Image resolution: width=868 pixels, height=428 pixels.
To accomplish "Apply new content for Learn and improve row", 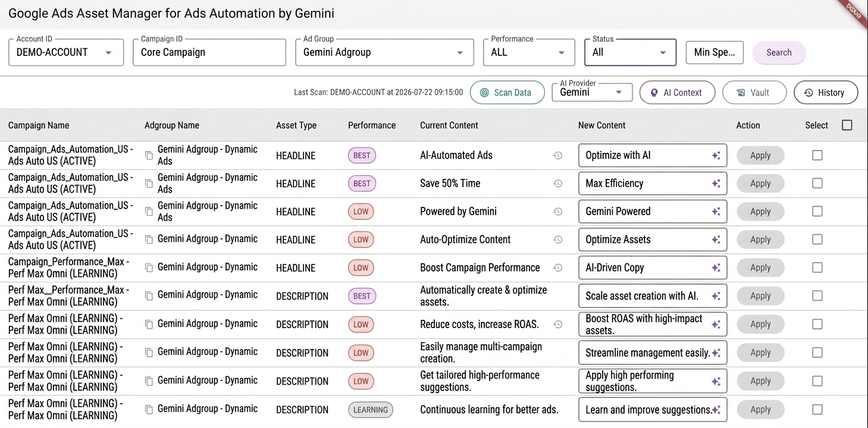I will tap(760, 410).
